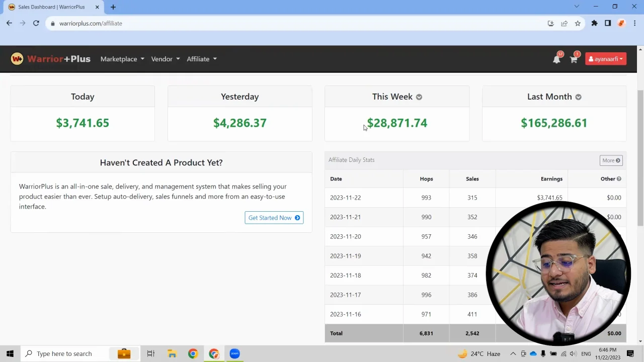This screenshot has height=362, width=644.
Task: Click the Sales column header
Action: (x=472, y=179)
